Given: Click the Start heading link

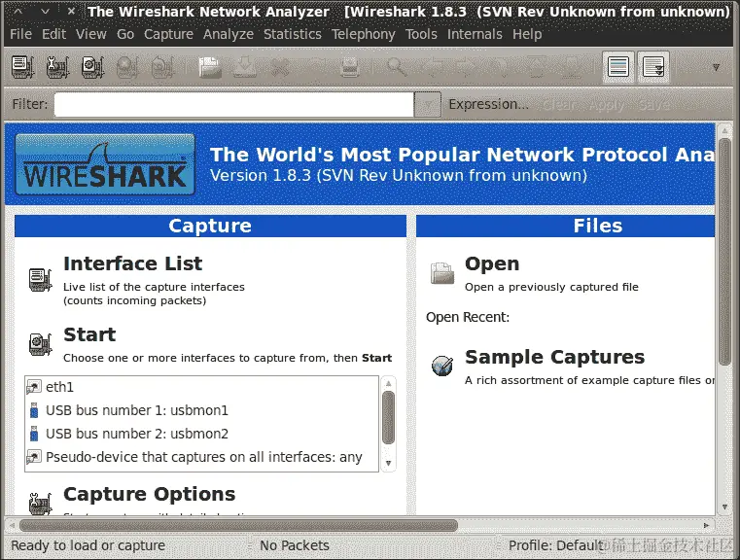Looking at the screenshot, I should click(89, 334).
